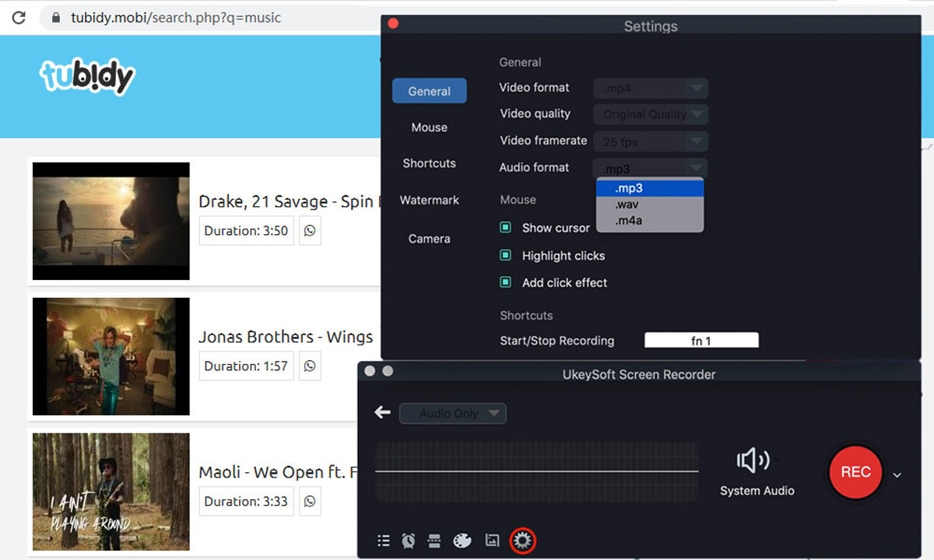Expand the small arrow beside the speaker icon
Screen dimensions: 934x560
coord(776,458)
